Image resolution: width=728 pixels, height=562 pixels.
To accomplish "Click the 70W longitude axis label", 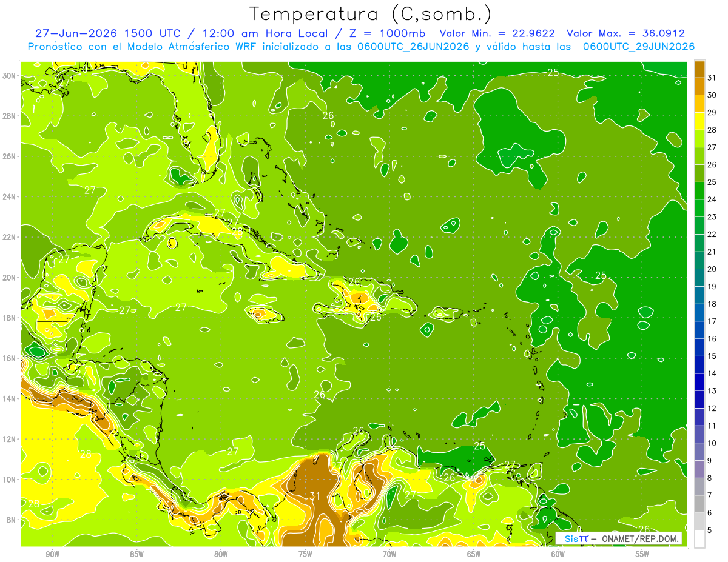I will pos(389,554).
